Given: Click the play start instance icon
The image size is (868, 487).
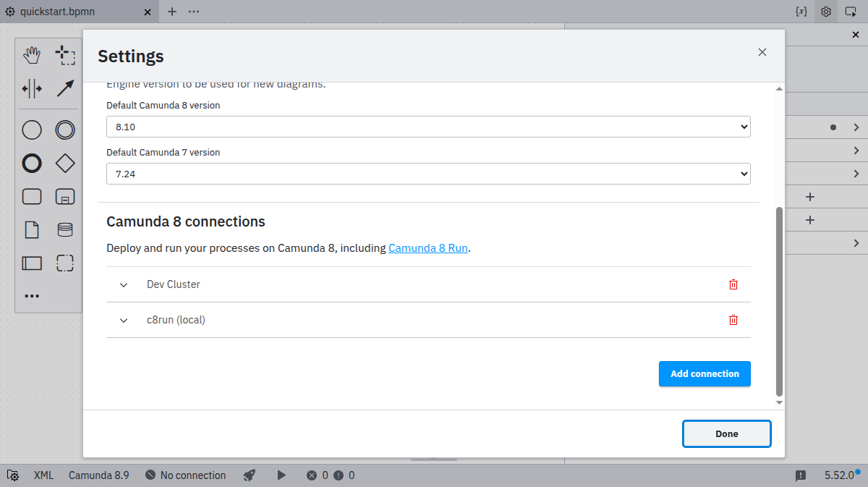Looking at the screenshot, I should click(281, 475).
